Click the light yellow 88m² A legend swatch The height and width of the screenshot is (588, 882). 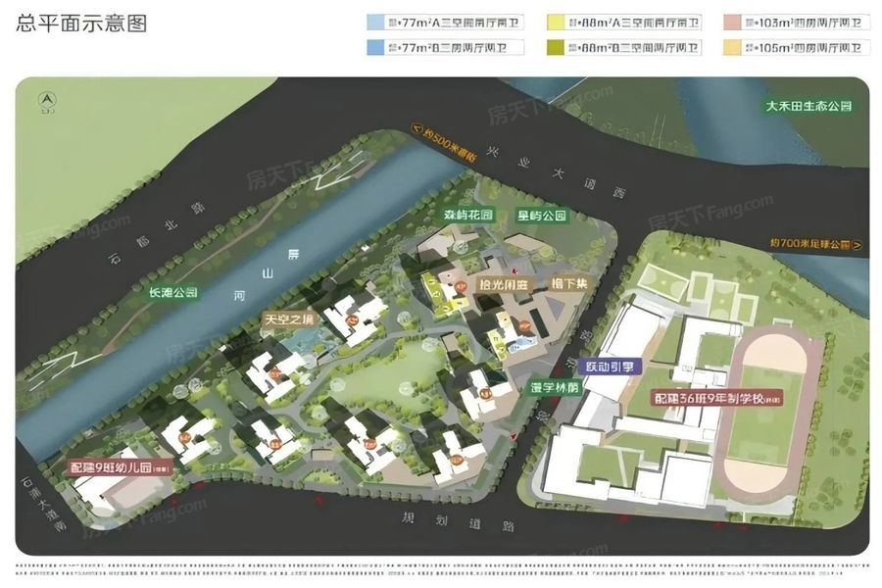pyautogui.click(x=556, y=23)
